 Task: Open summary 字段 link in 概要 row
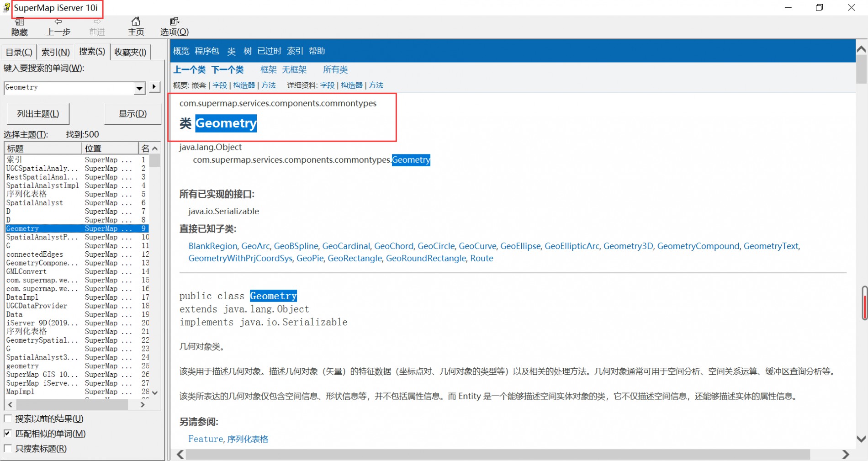coord(220,85)
